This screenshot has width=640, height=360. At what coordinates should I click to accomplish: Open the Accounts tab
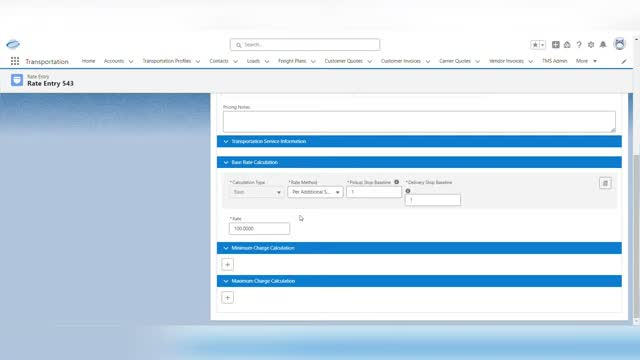pyautogui.click(x=113, y=61)
